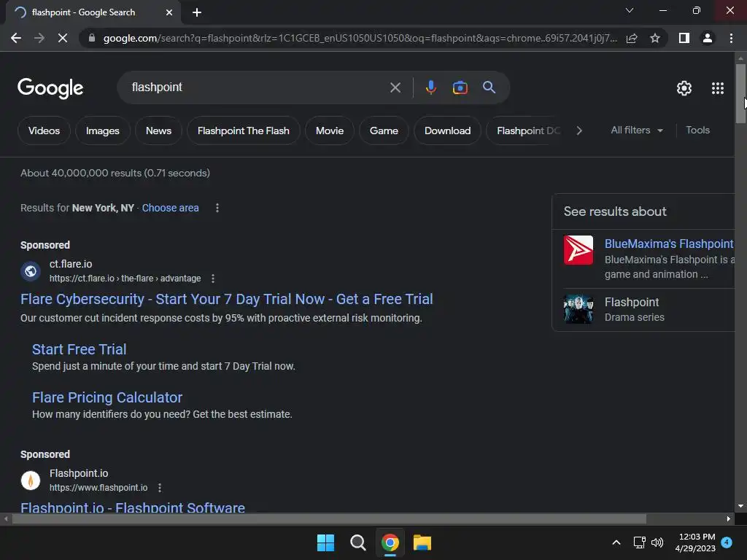
Task: Select the Movie filter chip
Action: tap(329, 131)
